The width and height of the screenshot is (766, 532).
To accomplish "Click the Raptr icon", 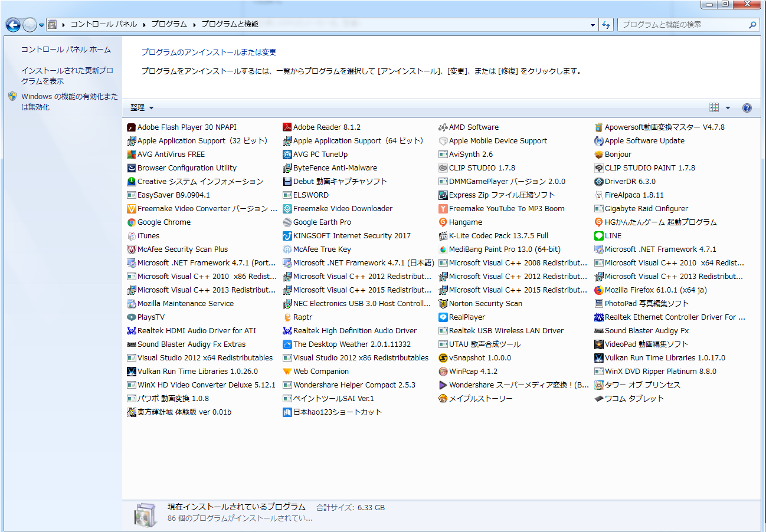I will (x=288, y=317).
